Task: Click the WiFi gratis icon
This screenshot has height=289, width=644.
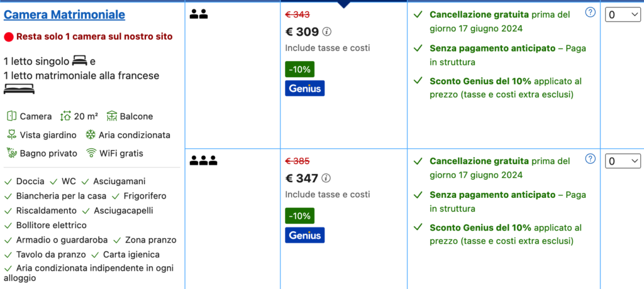Action: point(91,153)
